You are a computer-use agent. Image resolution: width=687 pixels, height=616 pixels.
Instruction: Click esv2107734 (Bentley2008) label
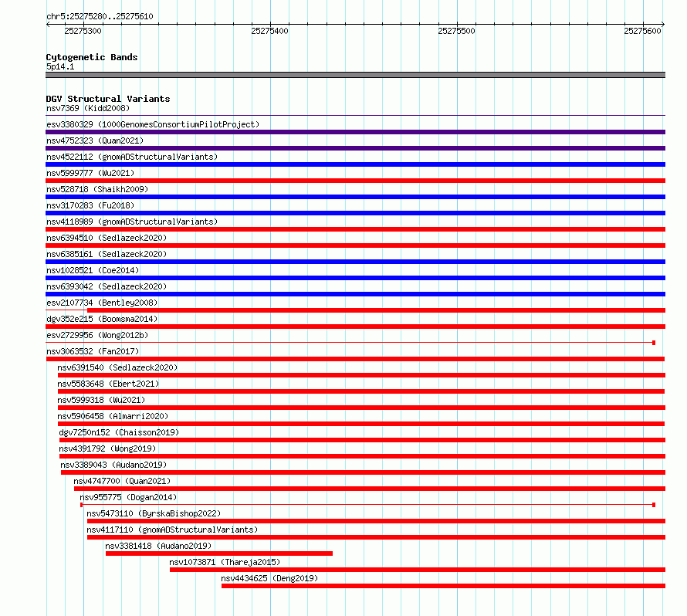tap(102, 303)
